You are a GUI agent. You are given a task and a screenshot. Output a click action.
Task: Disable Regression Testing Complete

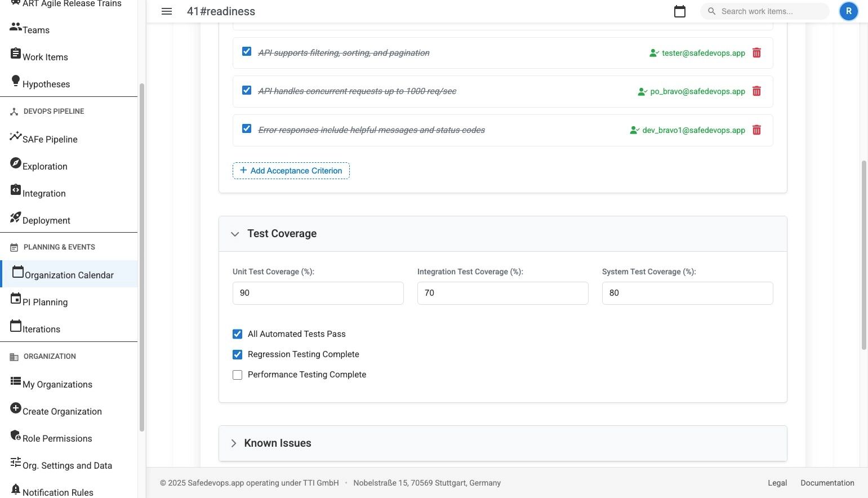(x=237, y=354)
